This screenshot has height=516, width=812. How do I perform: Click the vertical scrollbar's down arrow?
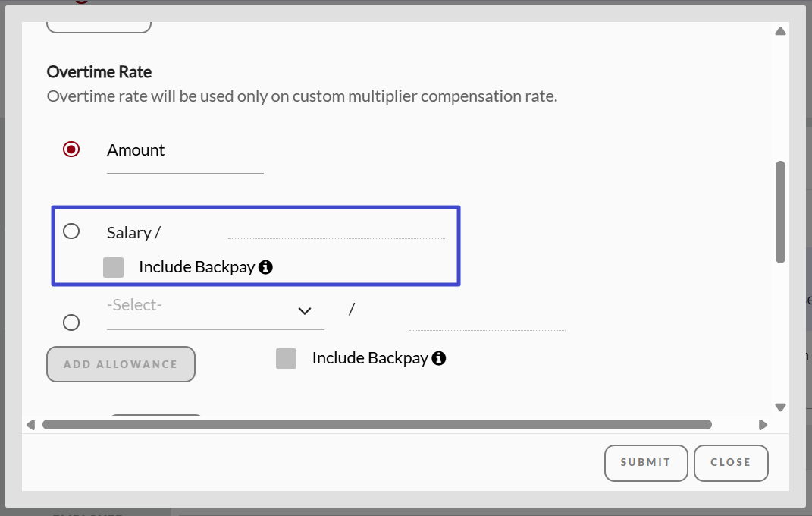[x=780, y=407]
